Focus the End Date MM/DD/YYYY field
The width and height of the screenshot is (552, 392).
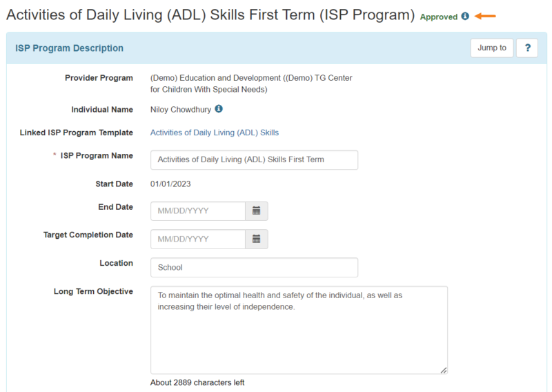198,210
